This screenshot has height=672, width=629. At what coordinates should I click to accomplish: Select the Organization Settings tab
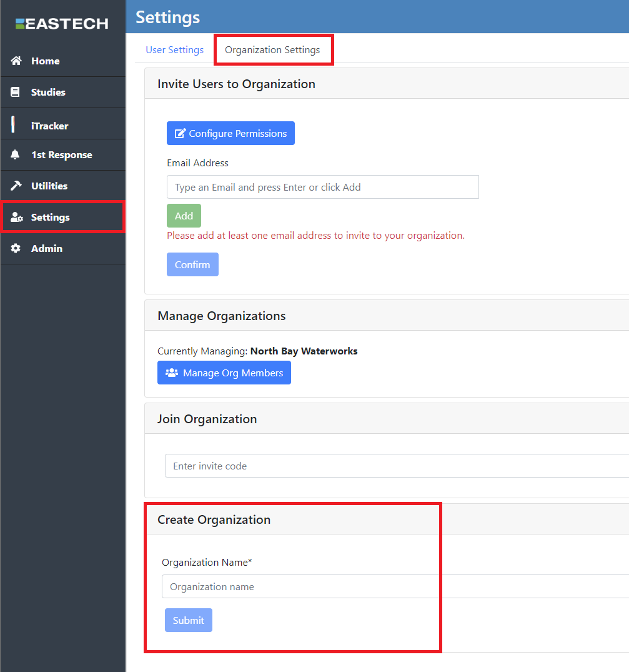[x=272, y=50]
